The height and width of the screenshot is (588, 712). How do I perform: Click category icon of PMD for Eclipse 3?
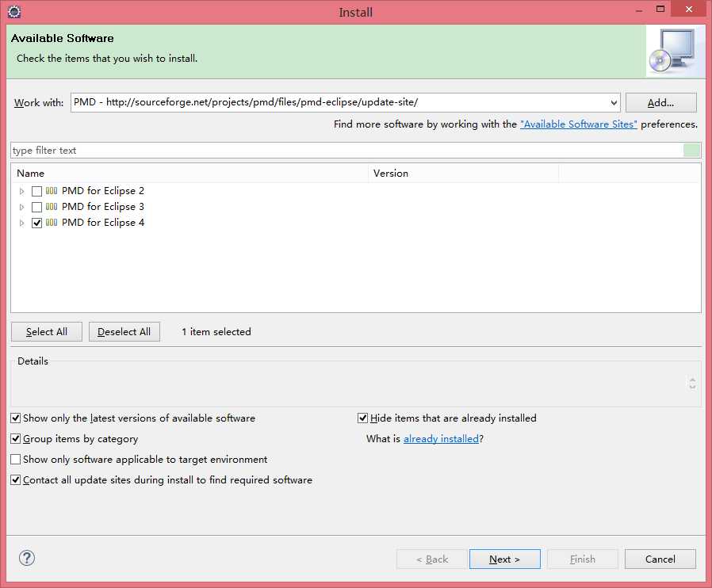click(52, 207)
